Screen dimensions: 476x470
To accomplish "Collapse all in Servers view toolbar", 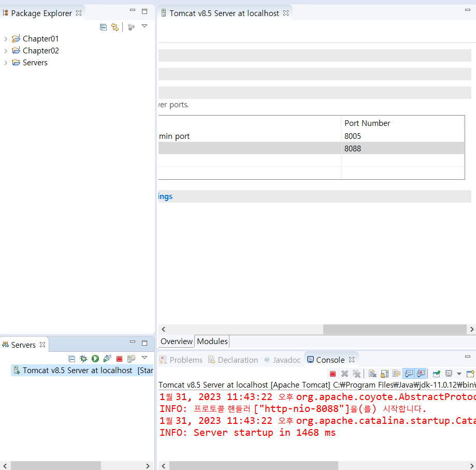I will tap(71, 359).
